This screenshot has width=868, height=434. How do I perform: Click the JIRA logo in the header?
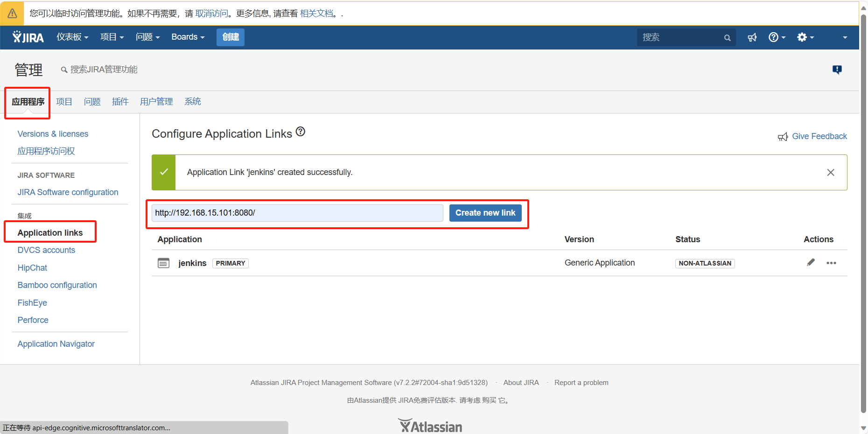[28, 37]
